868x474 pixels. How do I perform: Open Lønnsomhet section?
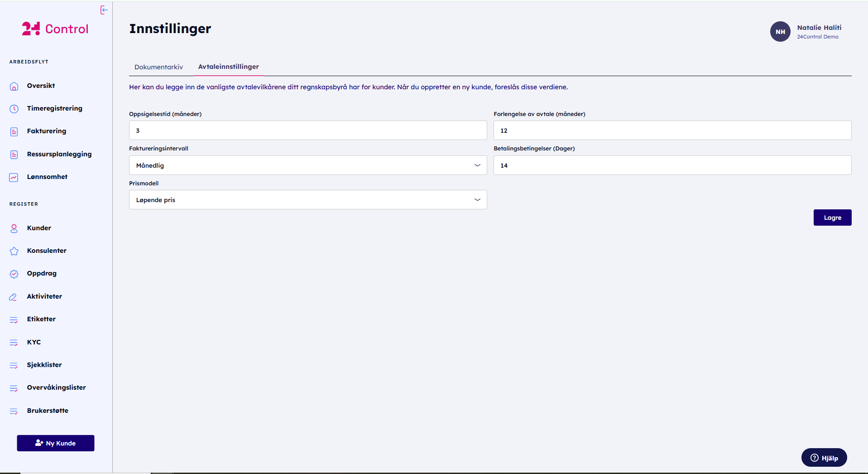[47, 177]
